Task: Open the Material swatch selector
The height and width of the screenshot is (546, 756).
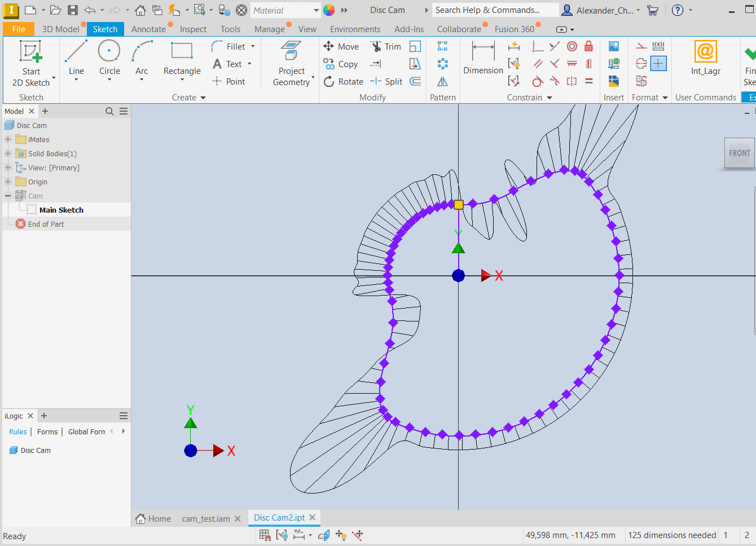Action: click(285, 10)
